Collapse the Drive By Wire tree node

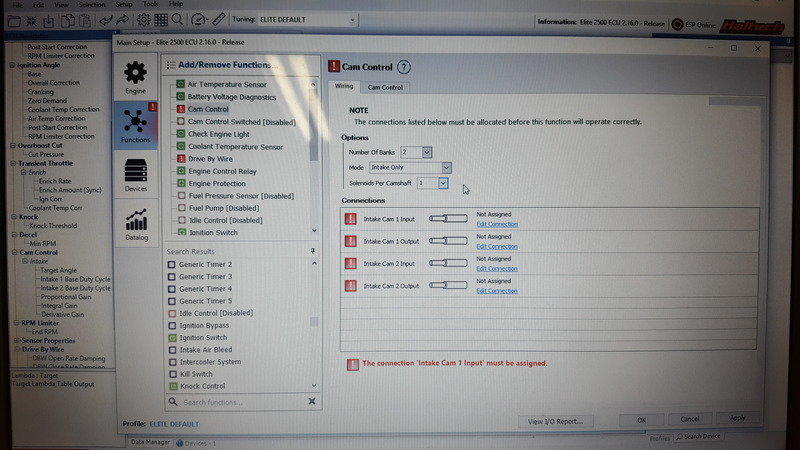pos(17,349)
